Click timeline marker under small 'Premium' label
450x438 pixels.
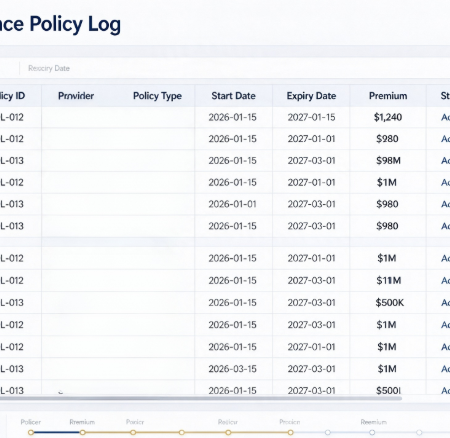82,433
